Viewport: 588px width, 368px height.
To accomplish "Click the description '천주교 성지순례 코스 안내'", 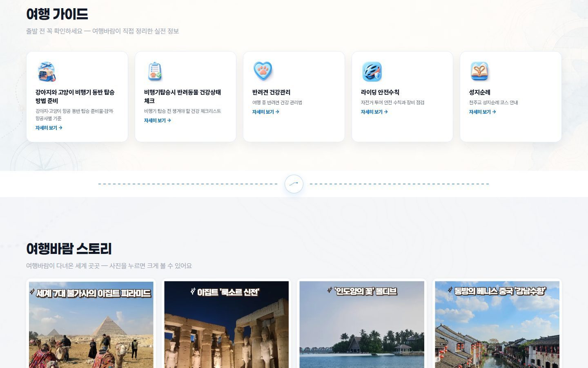I will pos(494,103).
